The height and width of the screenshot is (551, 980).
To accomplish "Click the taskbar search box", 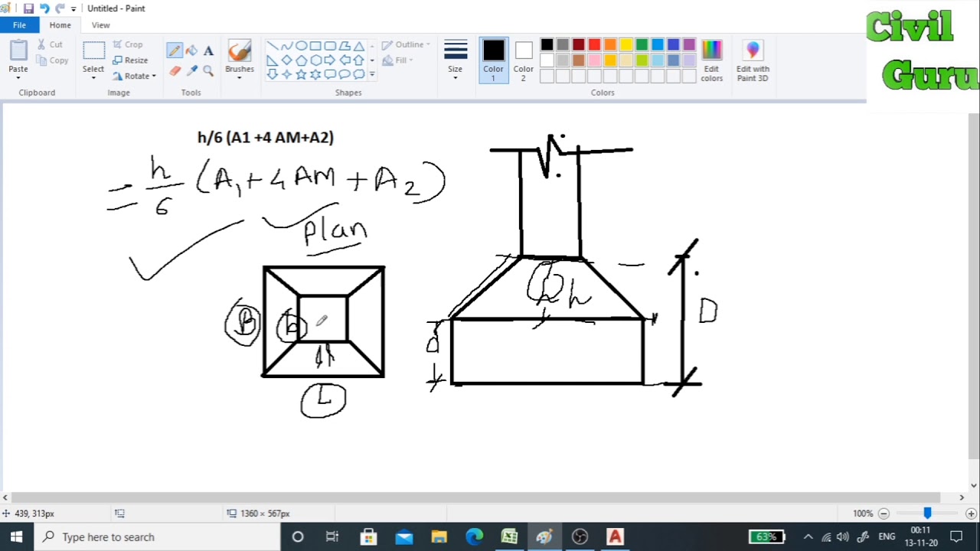I will click(158, 536).
